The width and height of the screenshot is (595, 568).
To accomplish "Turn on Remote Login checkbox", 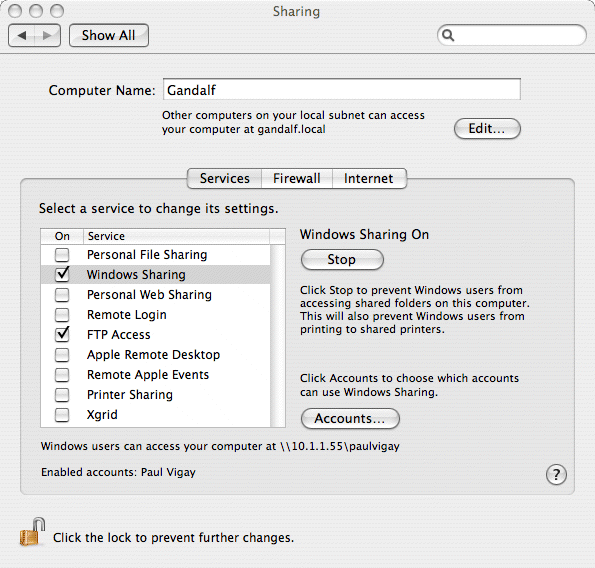I will (62, 315).
